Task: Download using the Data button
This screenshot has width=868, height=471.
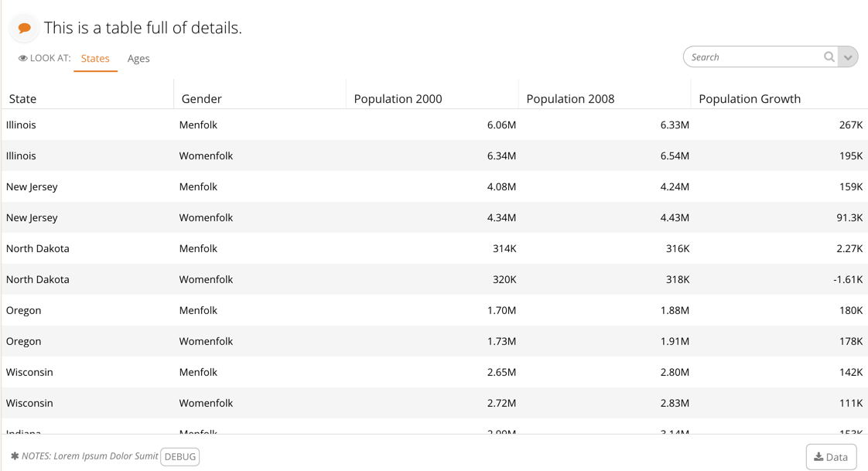Action: point(831,456)
